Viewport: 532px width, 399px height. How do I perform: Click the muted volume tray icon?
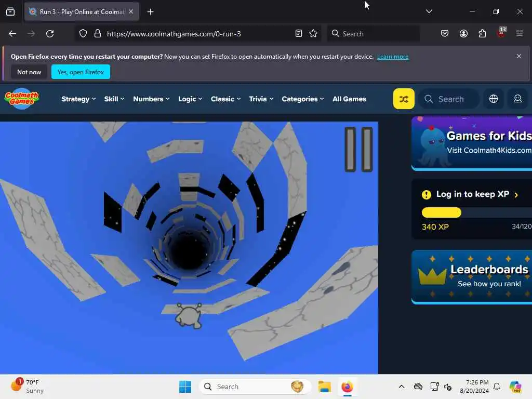click(x=447, y=387)
